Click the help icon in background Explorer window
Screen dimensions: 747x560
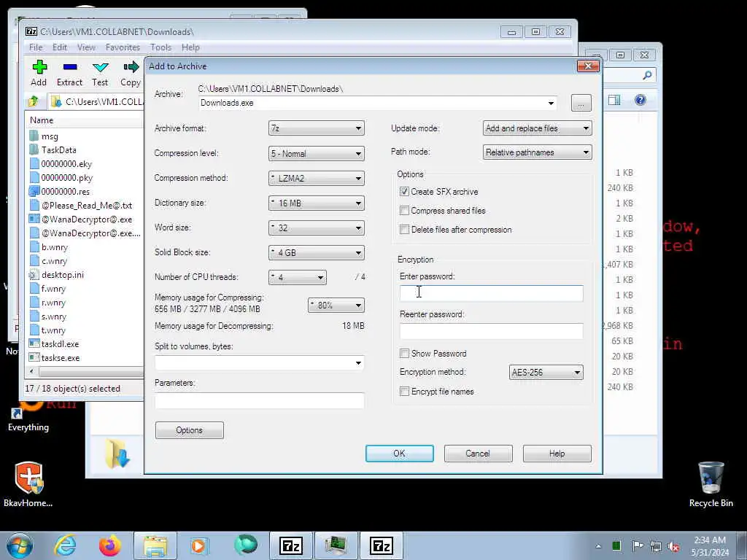pos(640,99)
